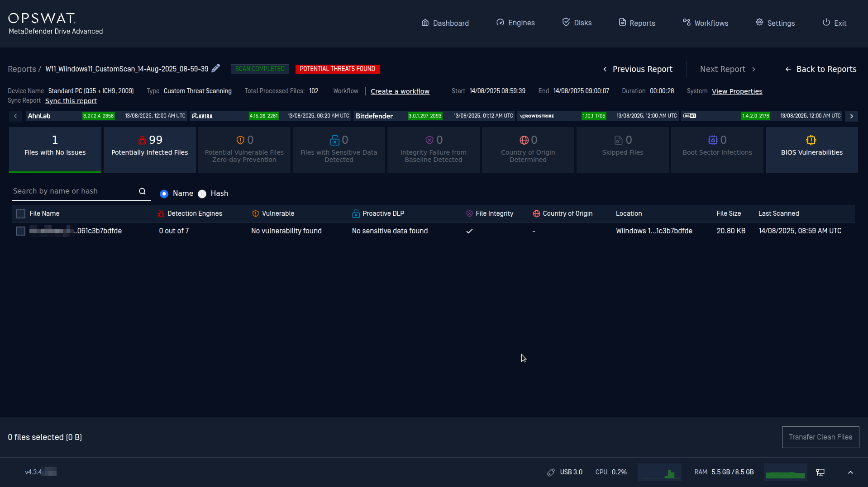Image resolution: width=868 pixels, height=487 pixels.
Task: Click the search magnifier icon
Action: click(x=142, y=191)
